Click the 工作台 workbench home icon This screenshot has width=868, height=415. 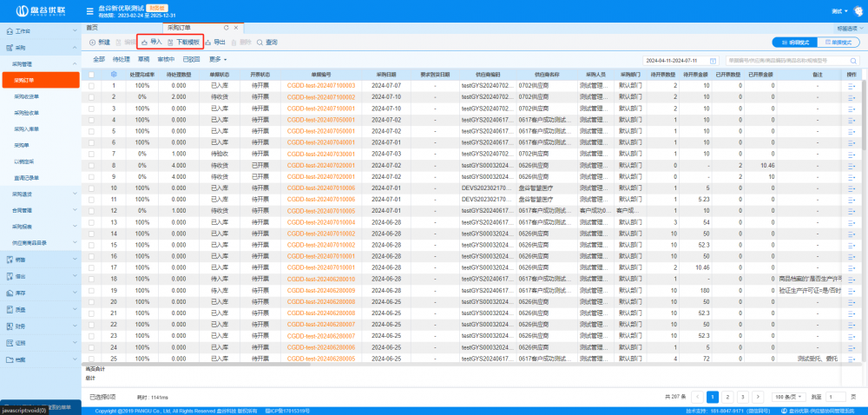coord(10,31)
